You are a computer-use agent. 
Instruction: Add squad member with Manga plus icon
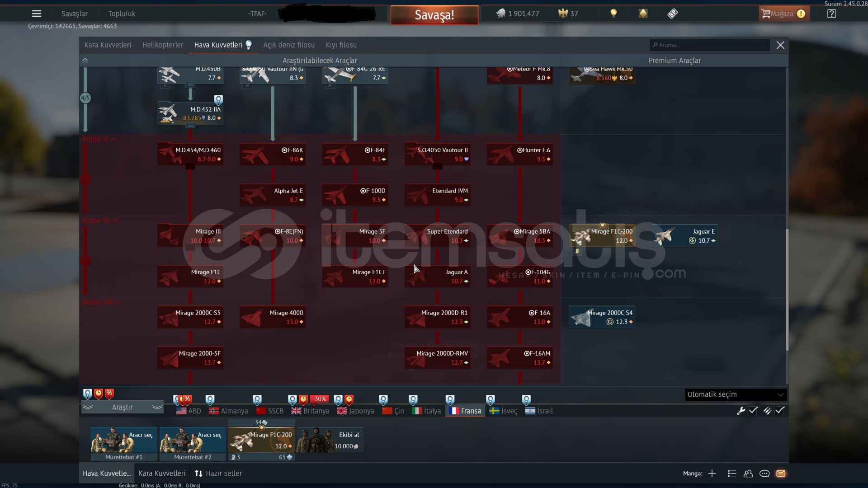(712, 474)
